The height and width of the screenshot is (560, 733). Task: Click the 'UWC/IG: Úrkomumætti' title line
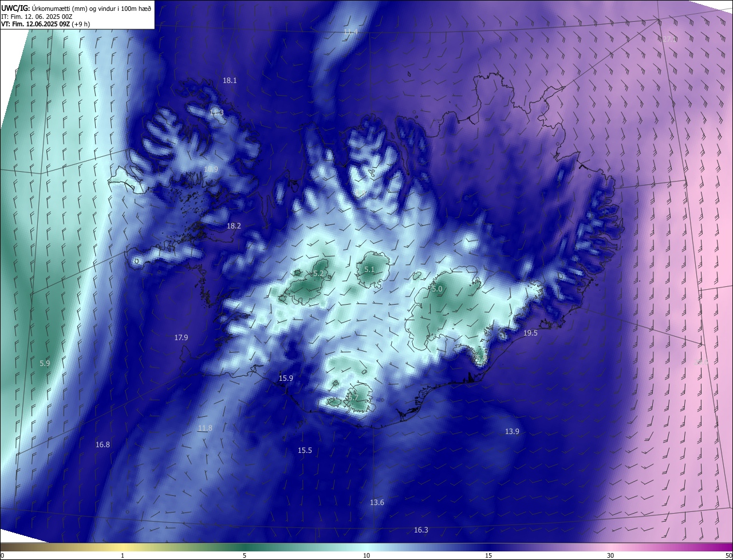(x=76, y=7)
